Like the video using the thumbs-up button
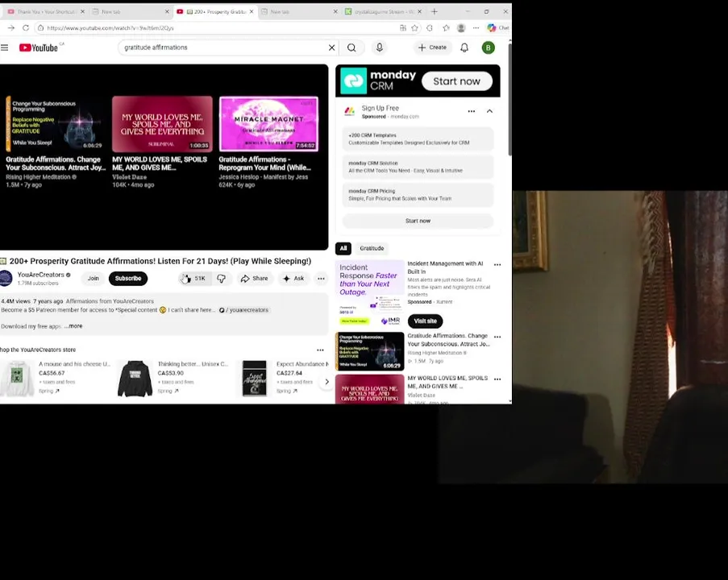The image size is (728, 580). coord(194,279)
